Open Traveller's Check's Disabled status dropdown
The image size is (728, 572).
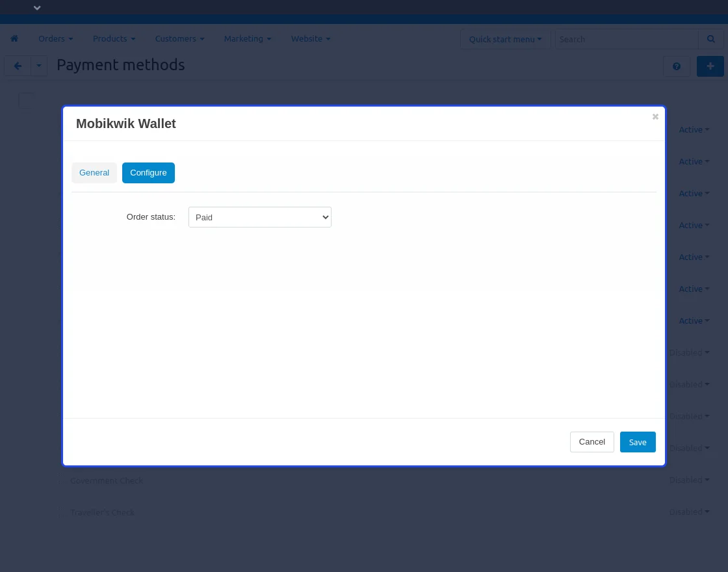pos(689,512)
